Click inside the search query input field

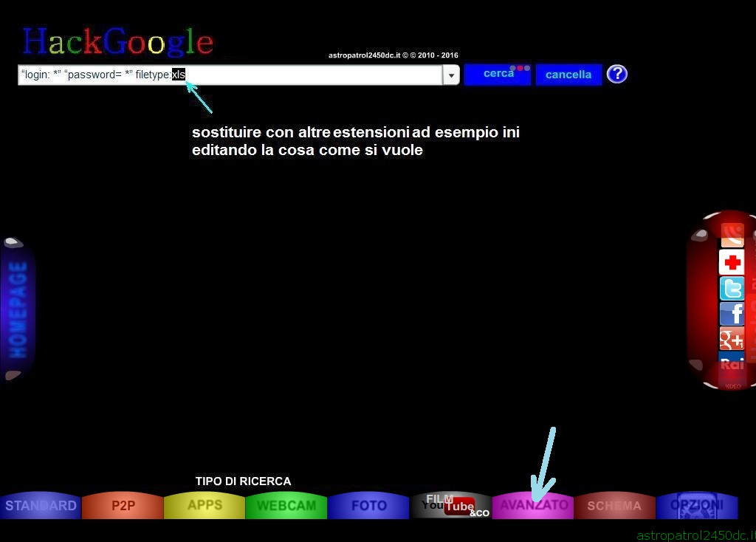point(230,75)
